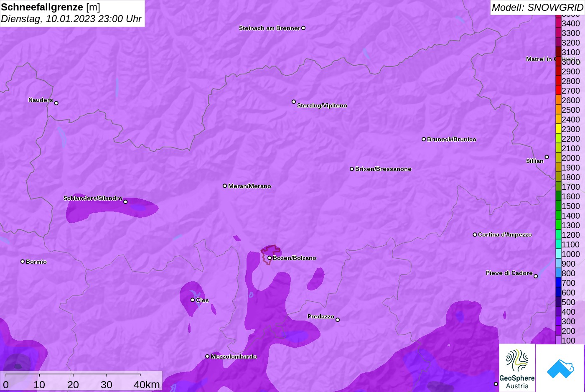Image resolution: width=585 pixels, height=392 pixels.
Task: Click the Modell: SNOWGRID label
Action: 537,8
